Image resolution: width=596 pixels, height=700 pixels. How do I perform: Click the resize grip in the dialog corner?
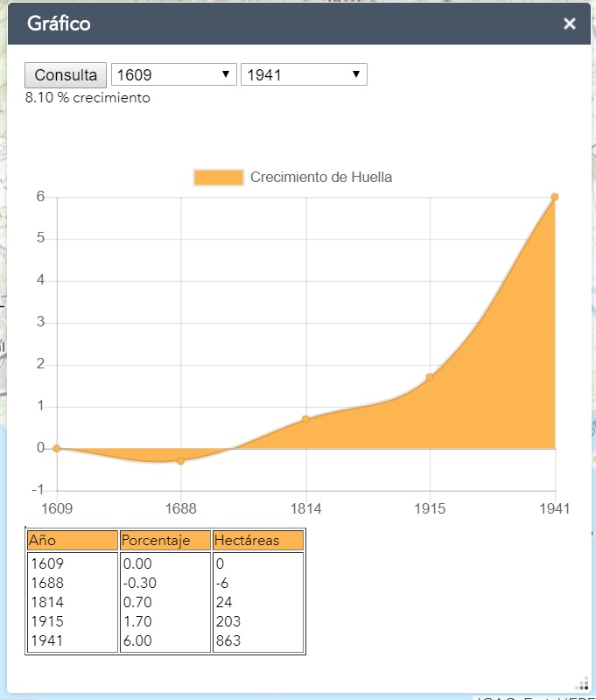pos(583,683)
